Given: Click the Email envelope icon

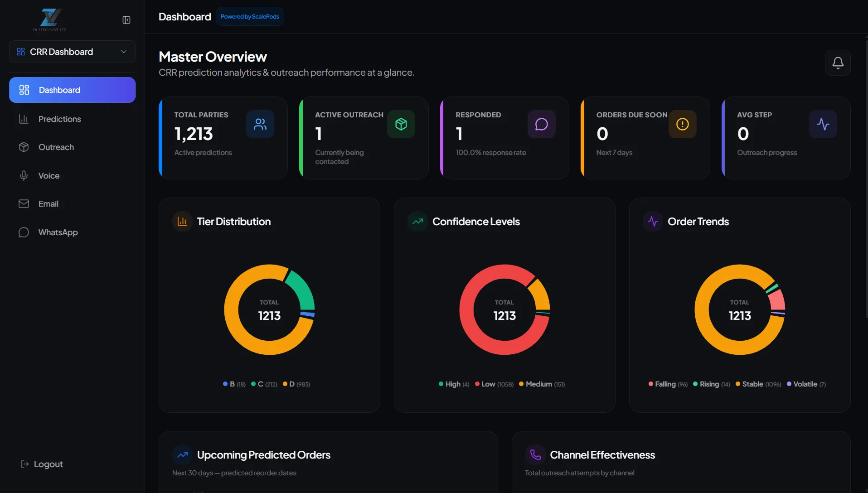Looking at the screenshot, I should 24,203.
